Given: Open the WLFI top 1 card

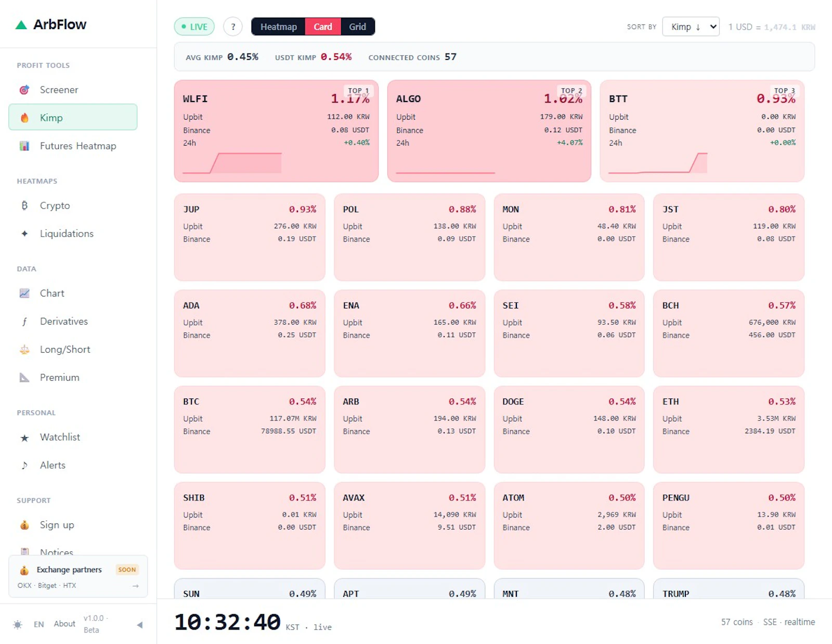Looking at the screenshot, I should 276,131.
